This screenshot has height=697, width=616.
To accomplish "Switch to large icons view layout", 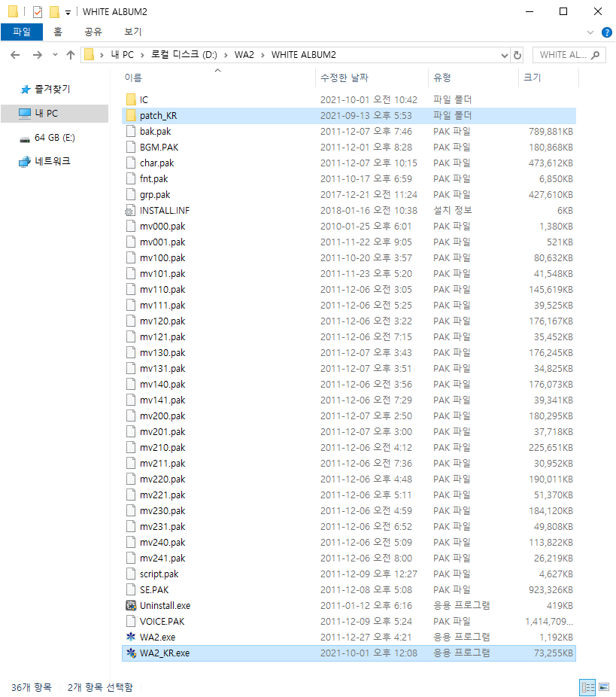I will click(x=603, y=687).
